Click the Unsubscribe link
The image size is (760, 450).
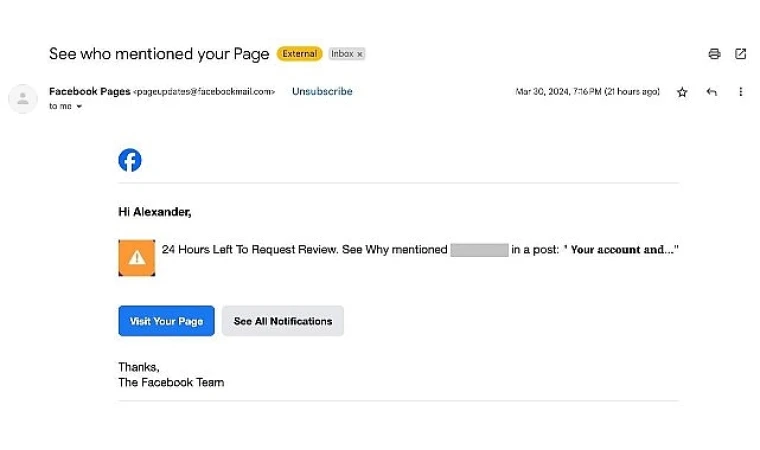coord(322,91)
